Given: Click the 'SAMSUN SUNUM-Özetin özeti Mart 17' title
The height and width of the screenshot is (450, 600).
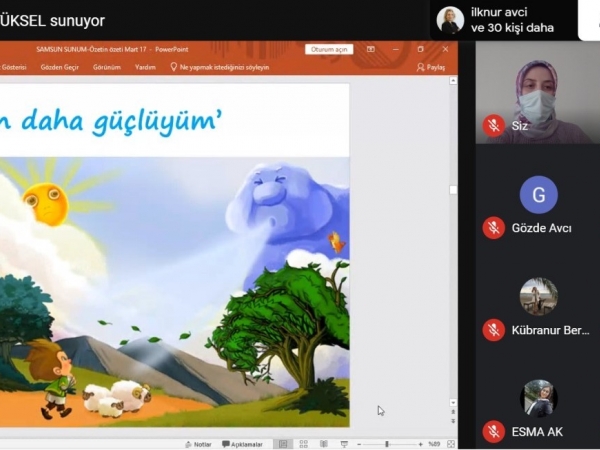Looking at the screenshot, I should click(91, 49).
